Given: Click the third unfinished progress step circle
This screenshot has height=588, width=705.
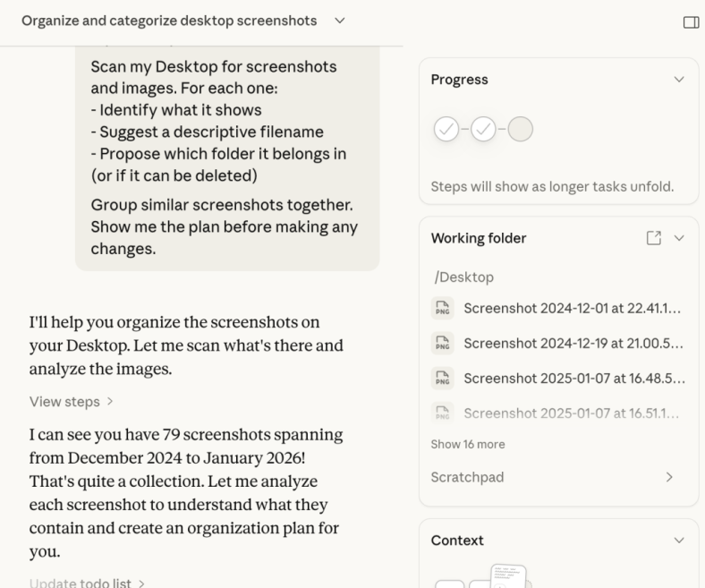Looking at the screenshot, I should point(520,129).
